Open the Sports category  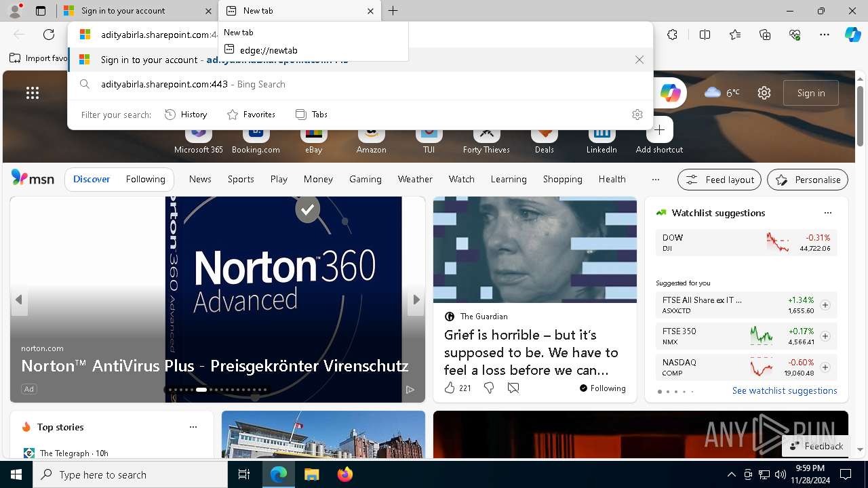[241, 180]
